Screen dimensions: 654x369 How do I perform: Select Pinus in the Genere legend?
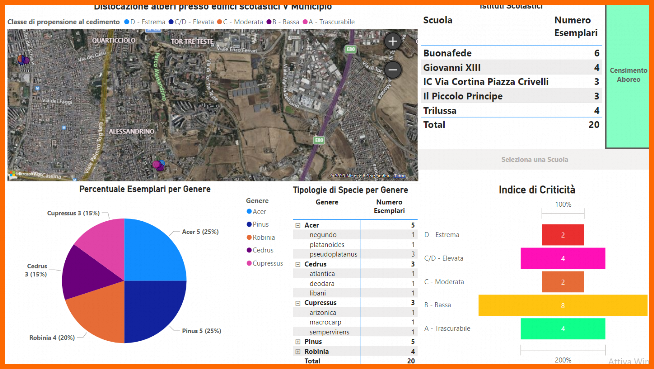(258, 225)
